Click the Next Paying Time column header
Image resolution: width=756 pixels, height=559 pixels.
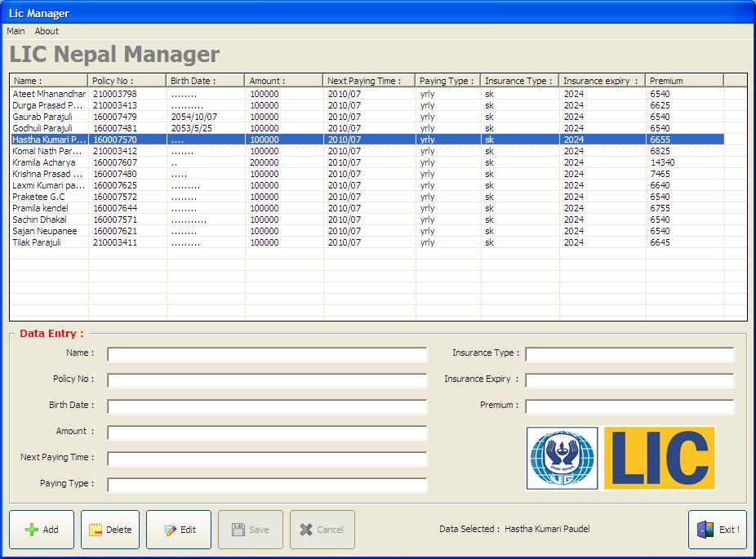369,81
